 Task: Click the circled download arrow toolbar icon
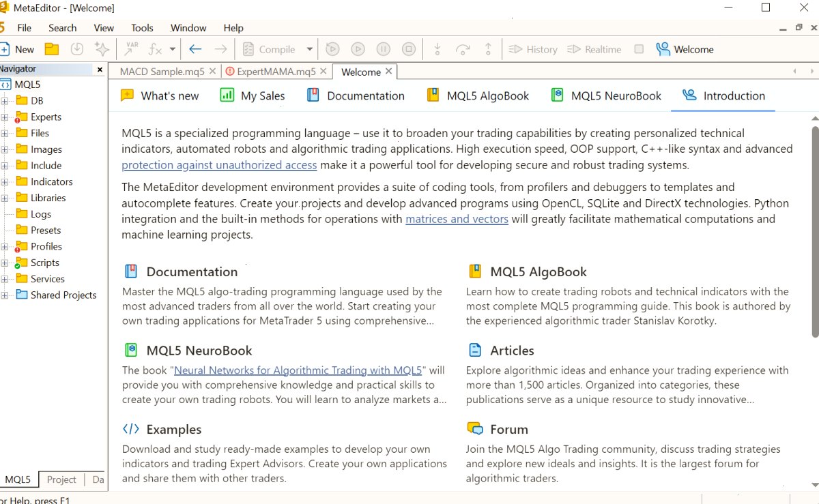(x=77, y=49)
